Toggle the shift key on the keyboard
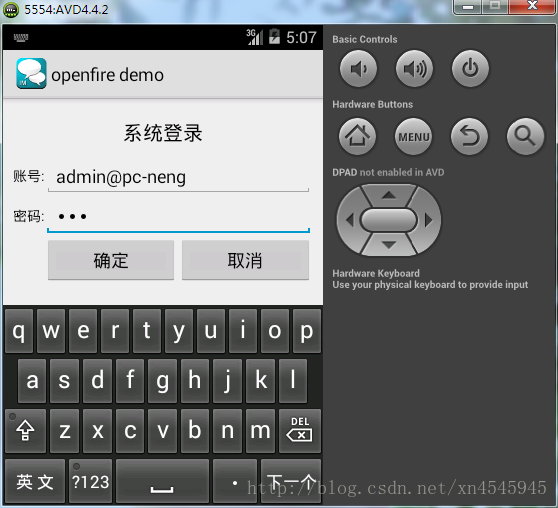 click(x=25, y=431)
